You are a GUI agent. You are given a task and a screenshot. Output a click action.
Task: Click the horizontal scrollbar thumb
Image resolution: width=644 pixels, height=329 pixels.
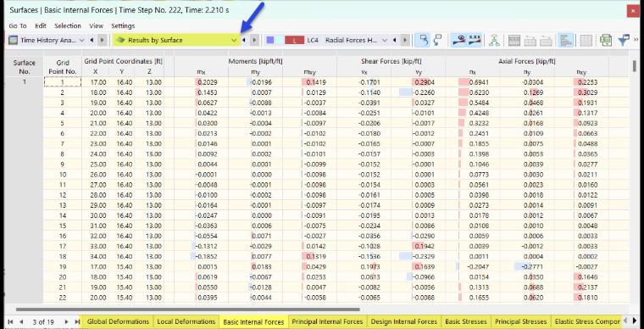(188, 309)
